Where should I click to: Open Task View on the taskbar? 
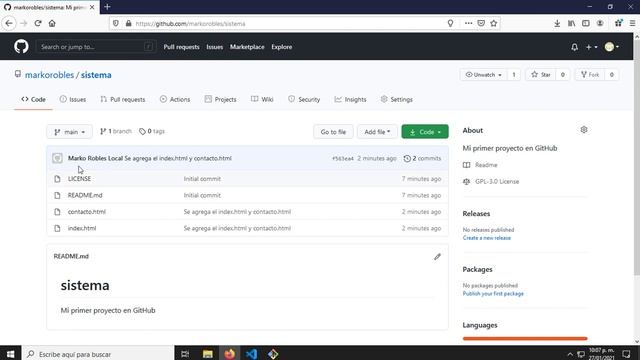(x=185, y=353)
